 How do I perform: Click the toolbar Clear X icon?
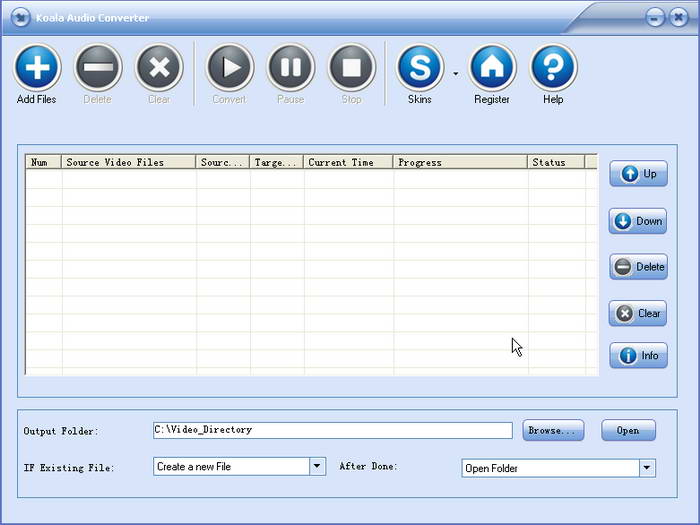[x=159, y=68]
